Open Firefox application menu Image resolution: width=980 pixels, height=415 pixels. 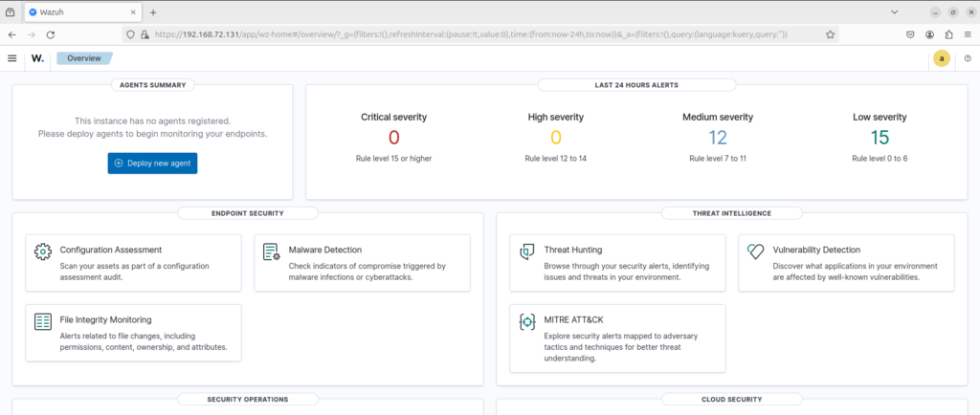[x=967, y=35]
